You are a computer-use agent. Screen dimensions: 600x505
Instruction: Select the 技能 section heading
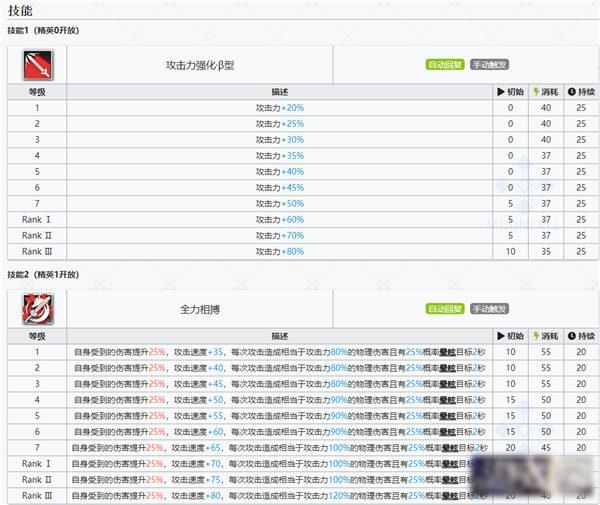coord(20,10)
